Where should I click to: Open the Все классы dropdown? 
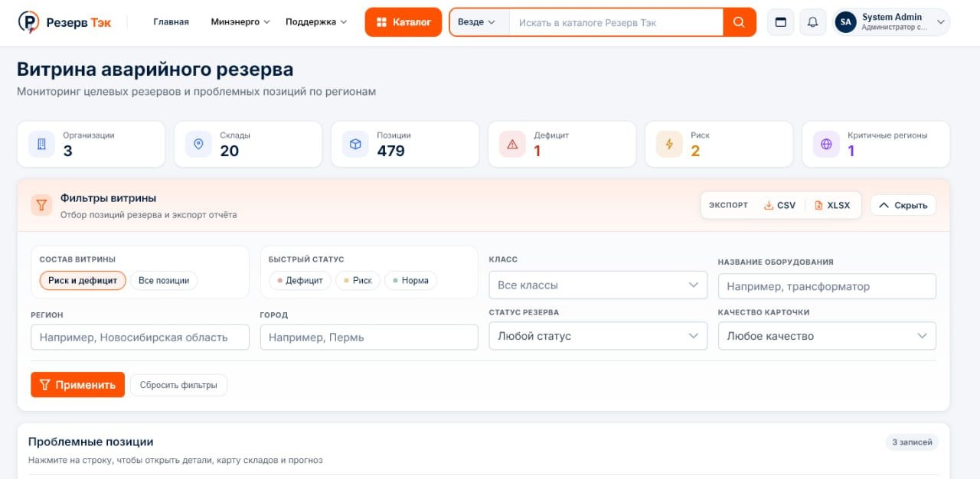(x=598, y=285)
